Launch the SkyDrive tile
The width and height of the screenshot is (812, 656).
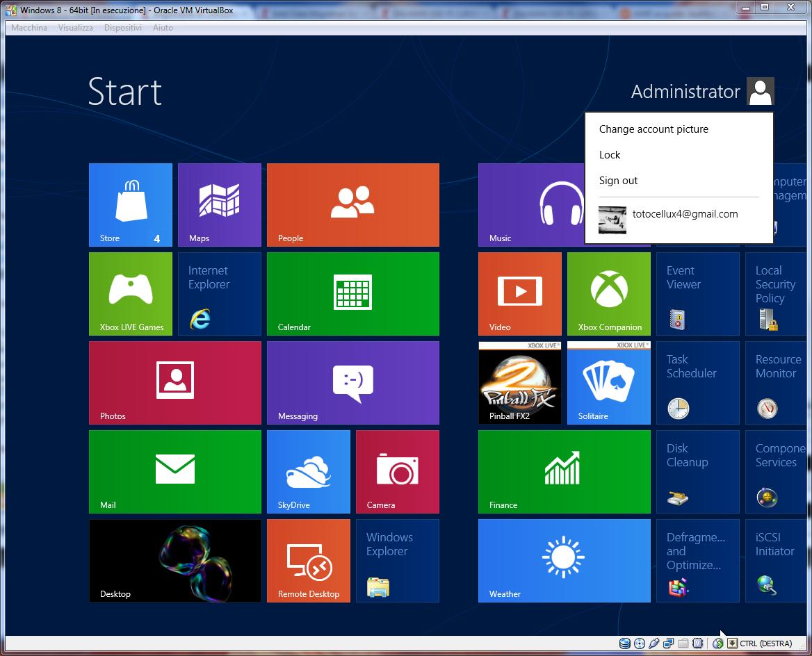309,473
